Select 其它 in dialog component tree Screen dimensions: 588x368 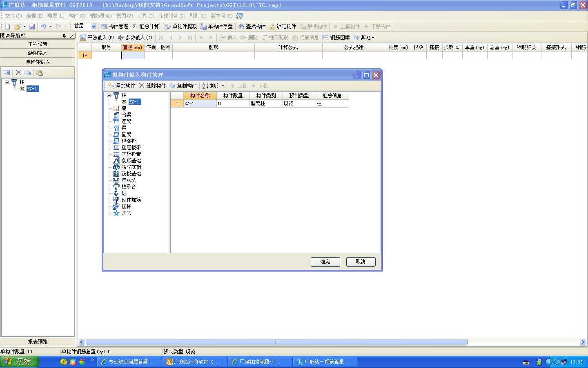pos(126,213)
